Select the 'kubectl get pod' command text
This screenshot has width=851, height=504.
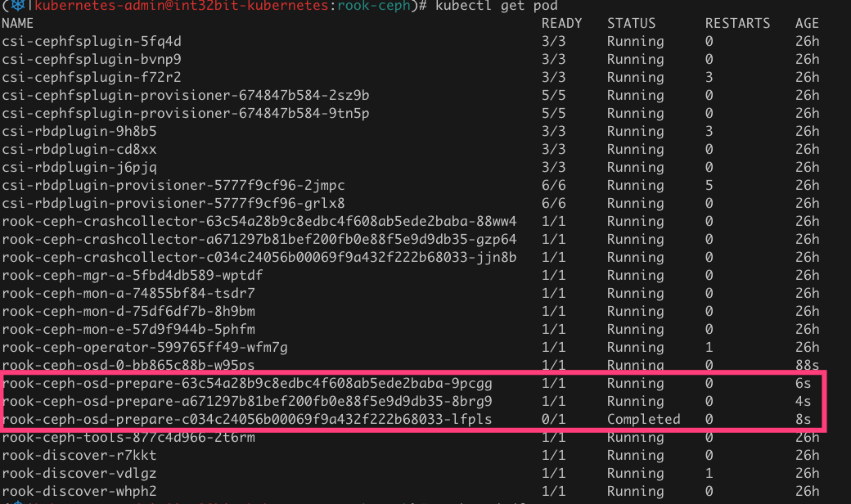pyautogui.click(x=496, y=6)
